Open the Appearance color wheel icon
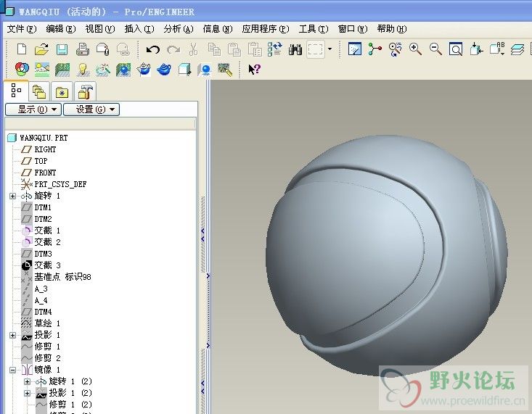The image size is (532, 414). coord(22,69)
